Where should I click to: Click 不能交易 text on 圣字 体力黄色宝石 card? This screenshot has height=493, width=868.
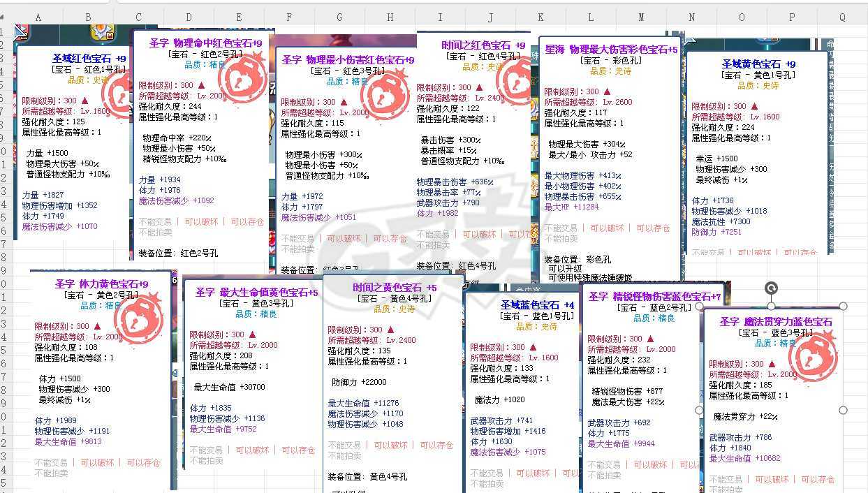click(x=46, y=462)
